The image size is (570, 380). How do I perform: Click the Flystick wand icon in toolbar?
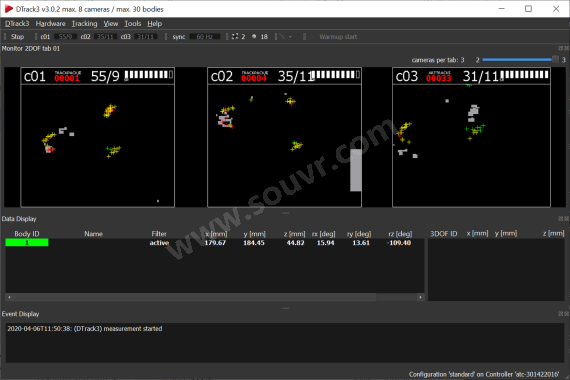(282, 36)
